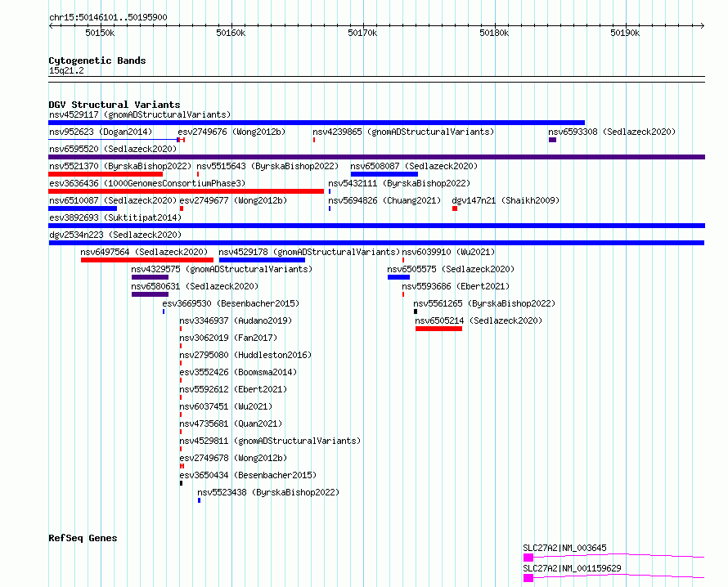This screenshot has height=587, width=728.
Task: Click the red square marker under dgv147n21
Action: pos(455,208)
